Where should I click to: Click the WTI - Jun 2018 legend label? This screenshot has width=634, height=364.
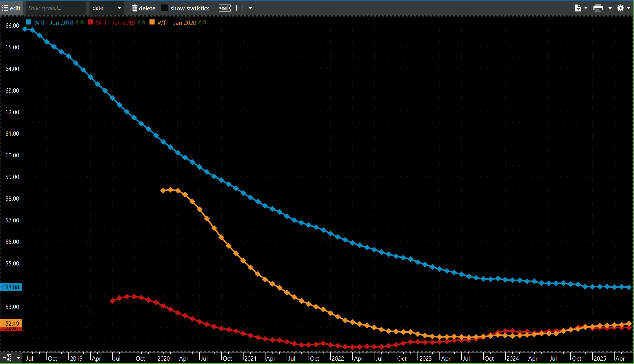click(x=53, y=23)
